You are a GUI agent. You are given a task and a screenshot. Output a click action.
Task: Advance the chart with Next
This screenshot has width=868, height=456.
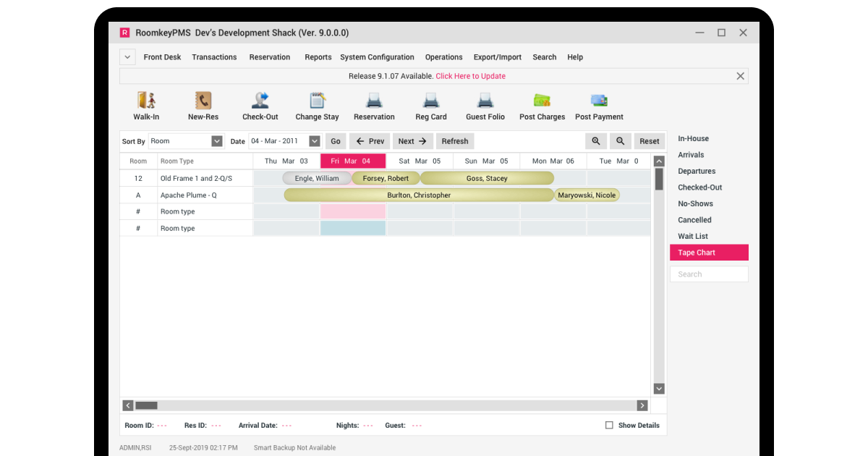(x=413, y=141)
